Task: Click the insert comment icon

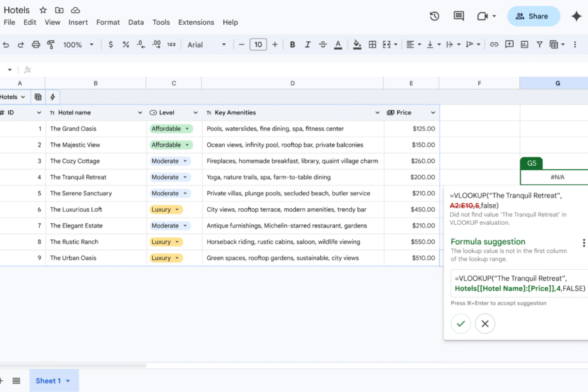Action: pos(510,44)
